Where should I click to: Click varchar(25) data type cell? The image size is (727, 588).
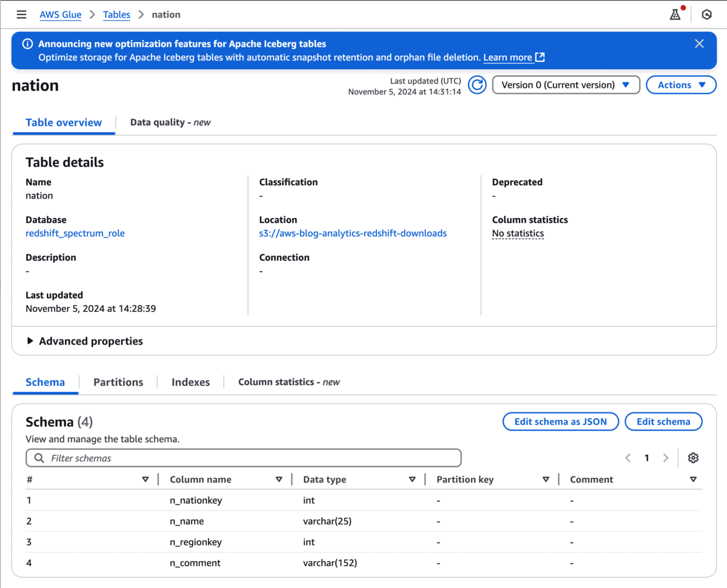pyautogui.click(x=327, y=521)
